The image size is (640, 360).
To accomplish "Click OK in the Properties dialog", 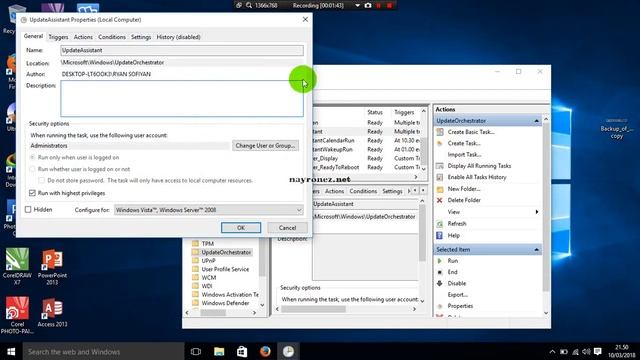I will pyautogui.click(x=241, y=228).
